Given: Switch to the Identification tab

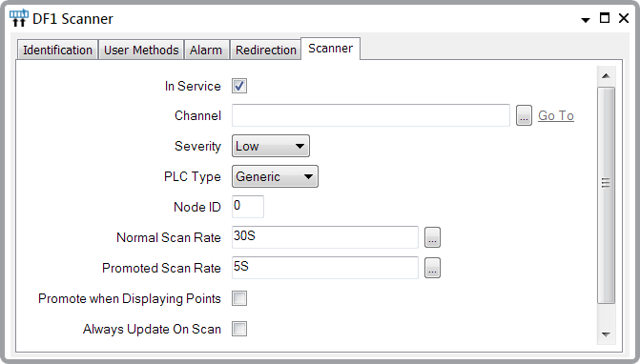Looking at the screenshot, I should (x=57, y=50).
